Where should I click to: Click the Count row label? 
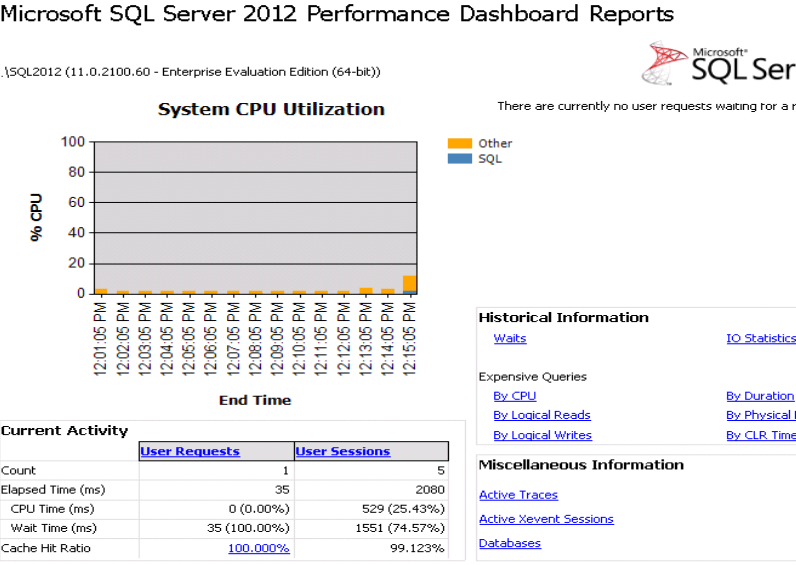click(x=18, y=471)
